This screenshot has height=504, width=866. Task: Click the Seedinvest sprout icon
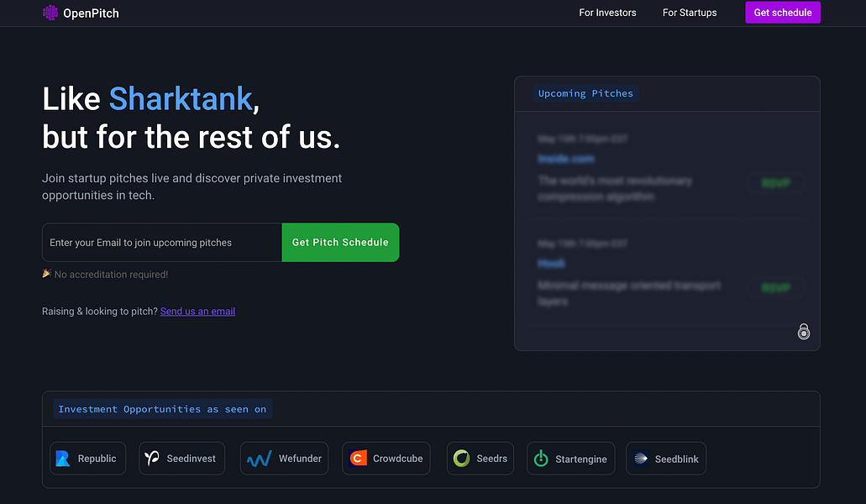[x=152, y=458]
